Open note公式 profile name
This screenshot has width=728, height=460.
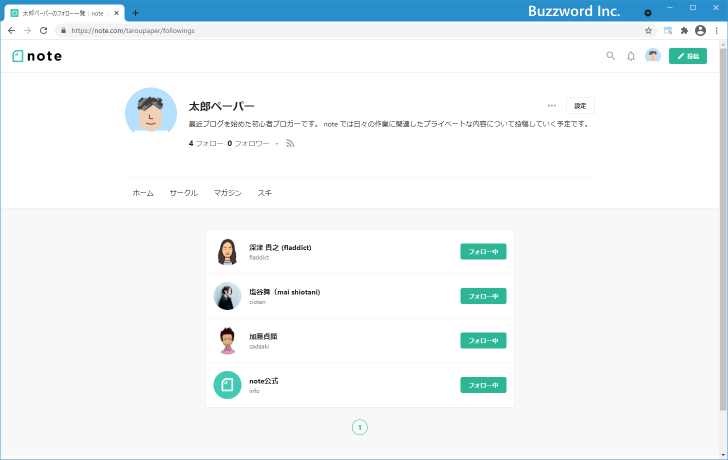point(264,381)
